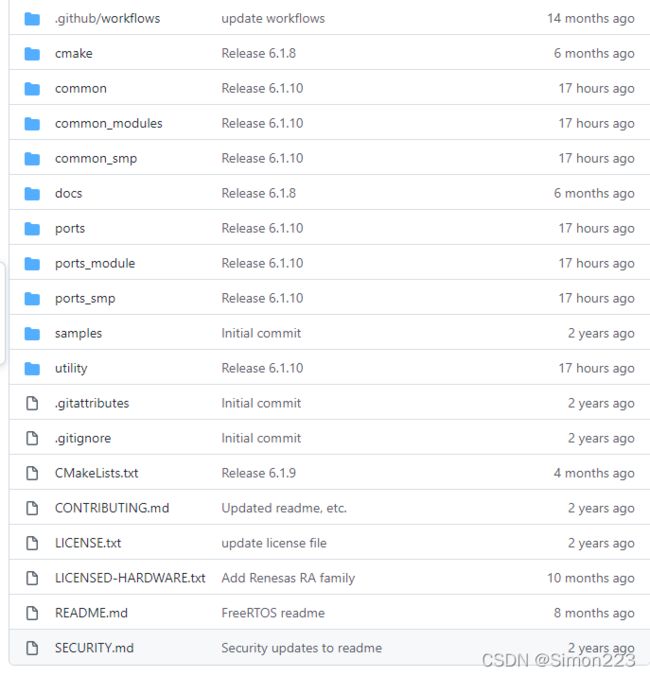Screen dimensions: 650x676
Task: Click file icon next to .gitattributes
Action: coord(32,404)
